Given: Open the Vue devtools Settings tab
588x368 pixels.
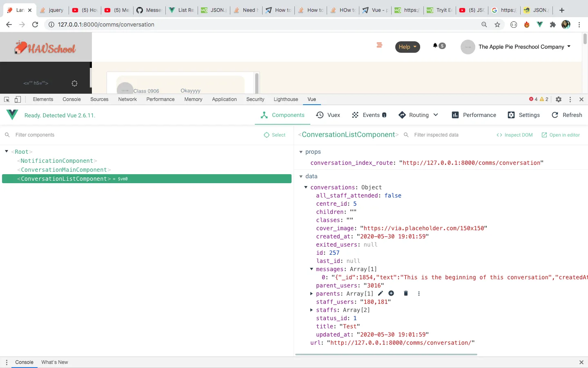Looking at the screenshot, I should click(x=523, y=115).
